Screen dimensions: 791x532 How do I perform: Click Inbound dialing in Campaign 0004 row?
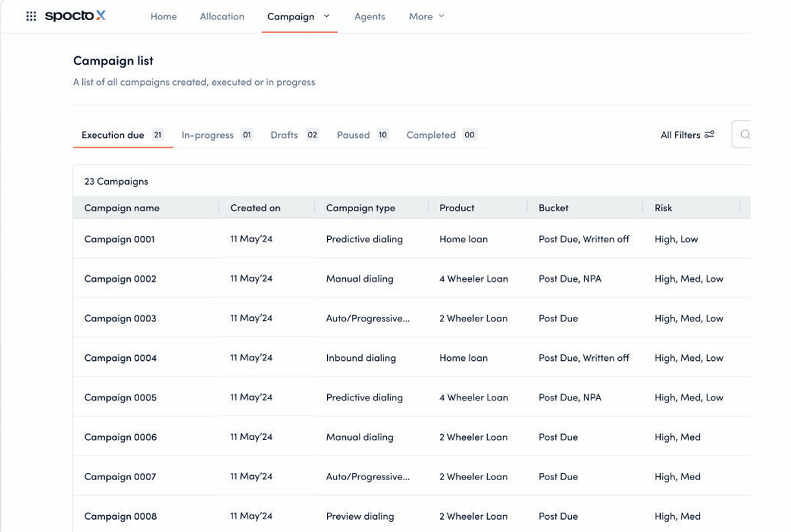click(x=361, y=358)
